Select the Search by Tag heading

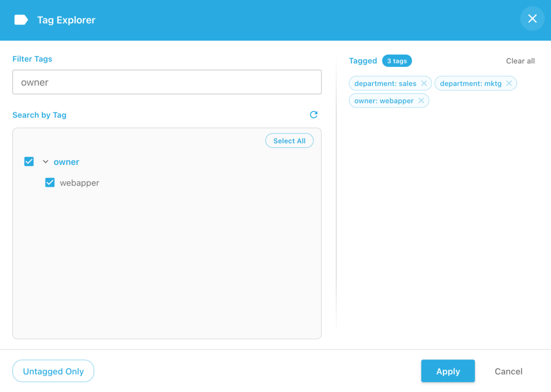coord(39,115)
